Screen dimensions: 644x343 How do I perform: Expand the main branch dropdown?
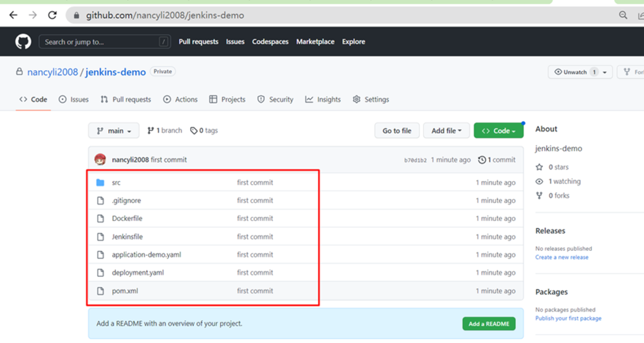coord(113,131)
